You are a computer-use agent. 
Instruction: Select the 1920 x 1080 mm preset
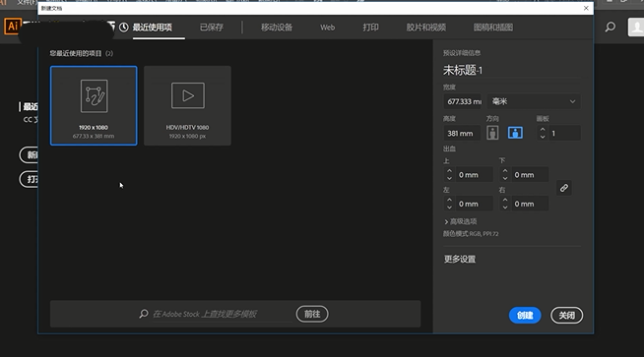point(94,105)
